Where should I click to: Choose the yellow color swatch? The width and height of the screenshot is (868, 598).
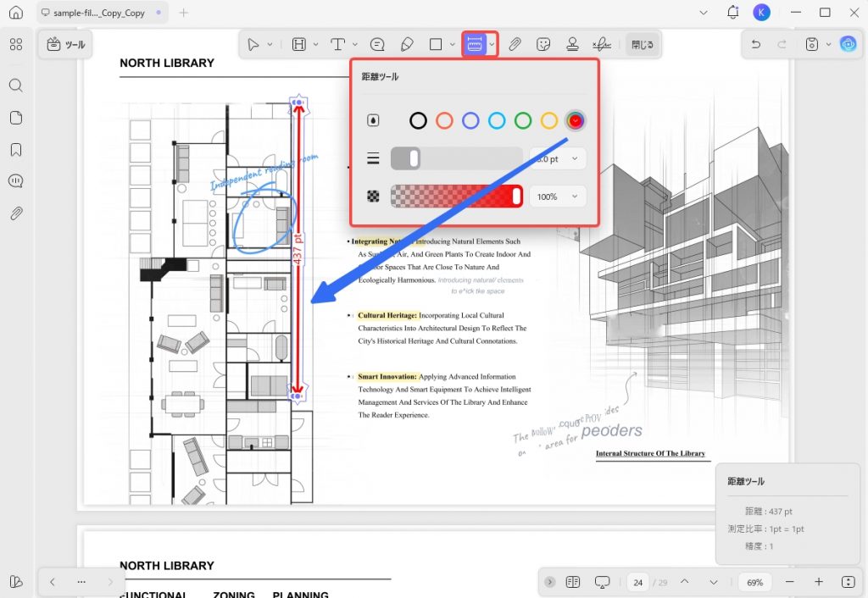[548, 120]
